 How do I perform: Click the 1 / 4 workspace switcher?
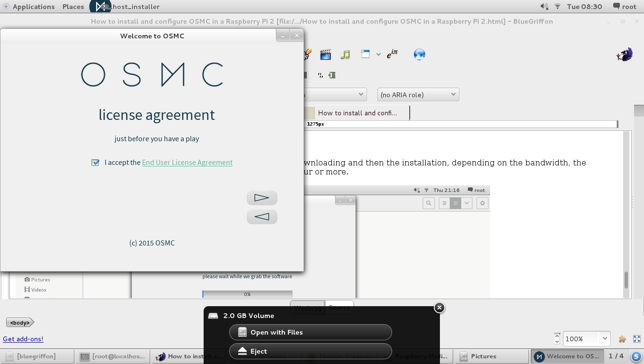coord(616,356)
